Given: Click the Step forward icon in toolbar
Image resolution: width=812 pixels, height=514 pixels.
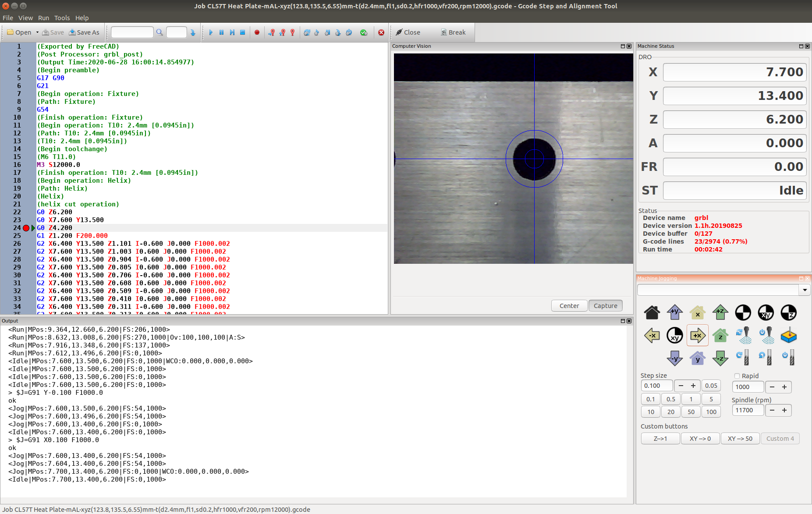Looking at the screenshot, I should pyautogui.click(x=232, y=32).
